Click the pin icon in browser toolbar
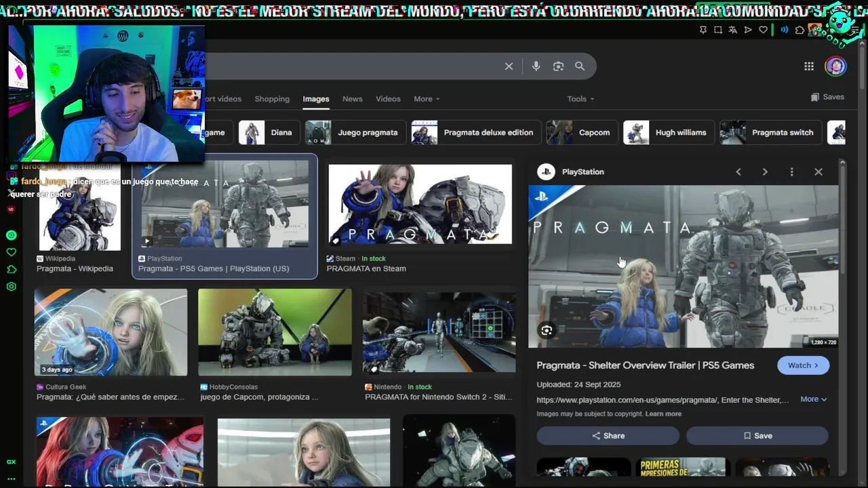868x488 pixels. tap(703, 30)
